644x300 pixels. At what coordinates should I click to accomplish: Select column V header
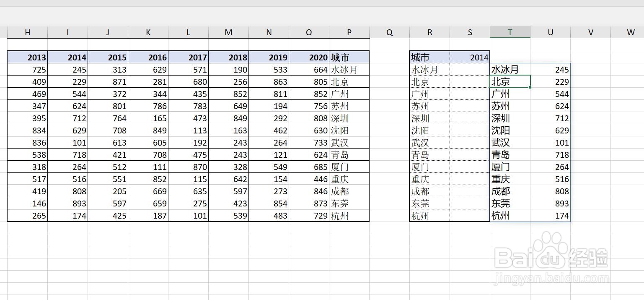(x=590, y=32)
